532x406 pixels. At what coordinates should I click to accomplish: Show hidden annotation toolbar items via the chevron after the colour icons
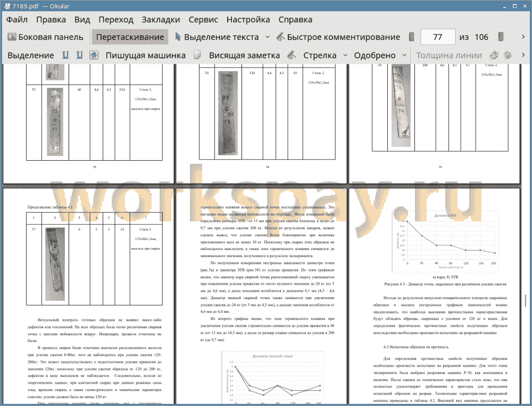523,55
